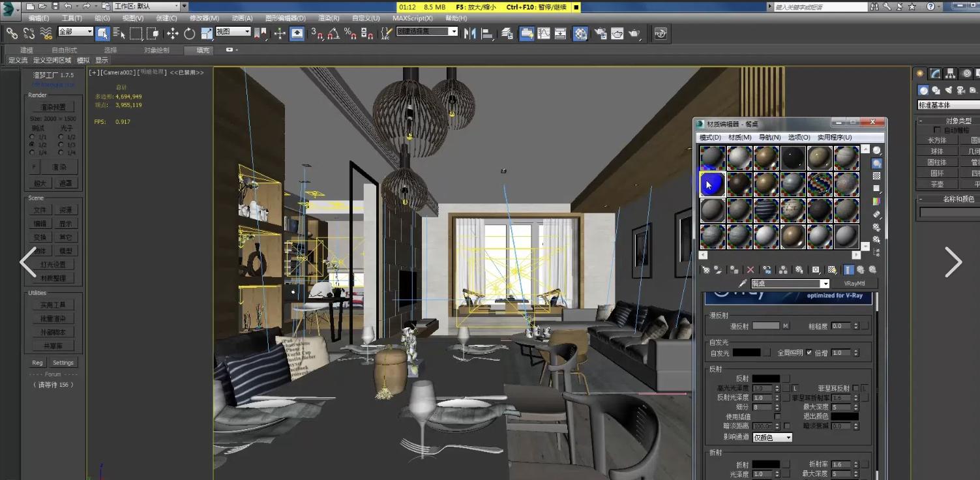Select the blue material sample slot
This screenshot has height=480, width=980.
(713, 185)
